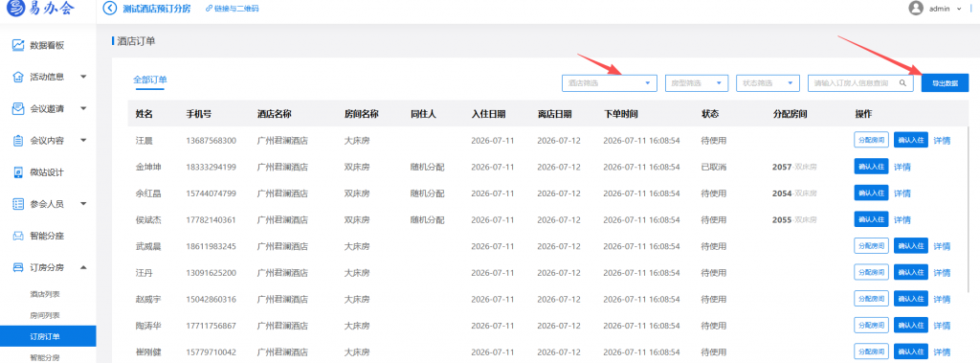Click the 姓名 column header
The height and width of the screenshot is (363, 980).
pos(145,114)
